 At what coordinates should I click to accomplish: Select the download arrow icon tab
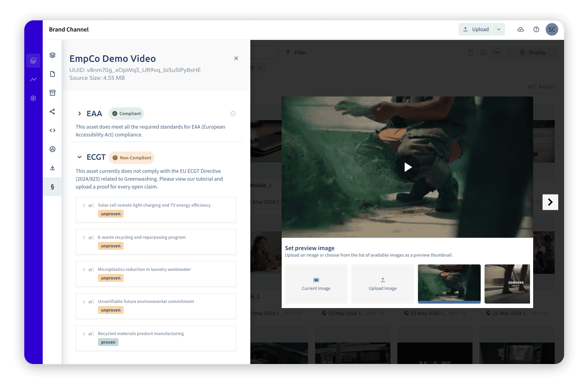[x=52, y=168]
